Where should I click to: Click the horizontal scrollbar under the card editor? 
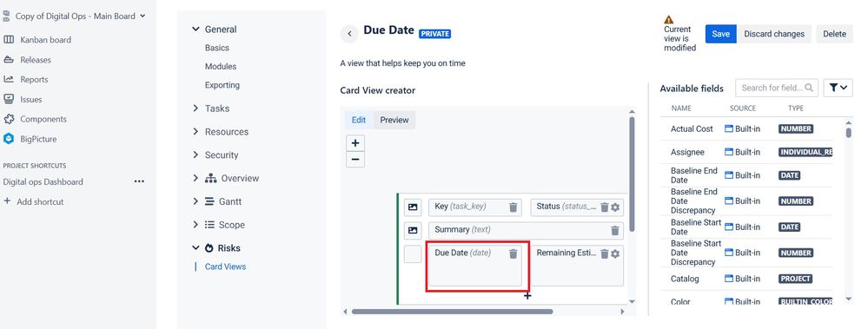pos(453,312)
